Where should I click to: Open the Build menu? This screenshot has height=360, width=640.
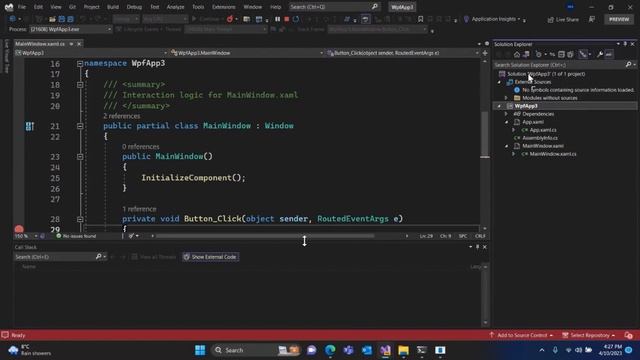(113, 7)
